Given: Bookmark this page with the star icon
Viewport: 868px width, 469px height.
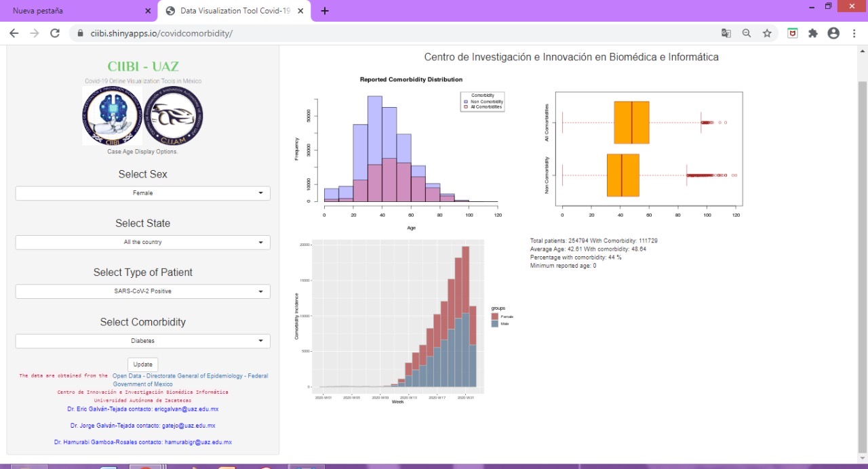Looking at the screenshot, I should click(x=767, y=33).
